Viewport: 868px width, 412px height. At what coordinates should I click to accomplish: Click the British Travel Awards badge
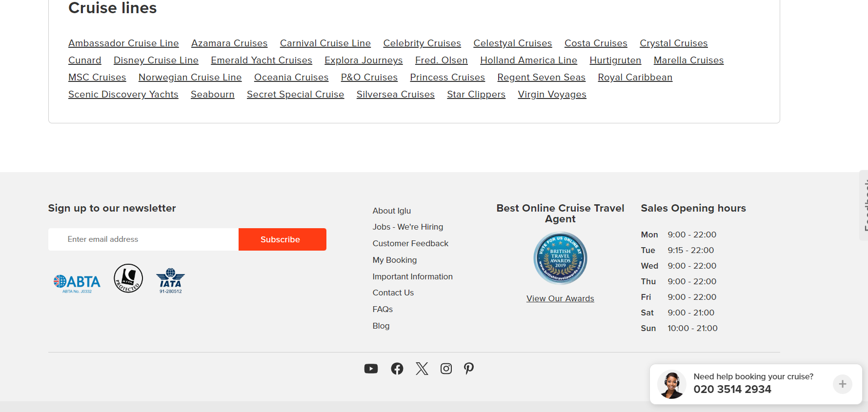coord(560,258)
